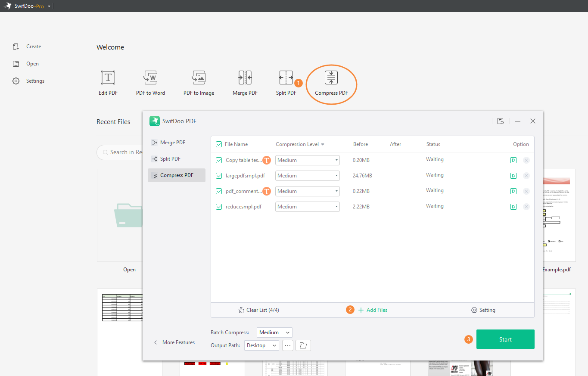Switch to Split PDF in dialog sidebar
Viewport: 588px width, 376px height.
coord(177,159)
